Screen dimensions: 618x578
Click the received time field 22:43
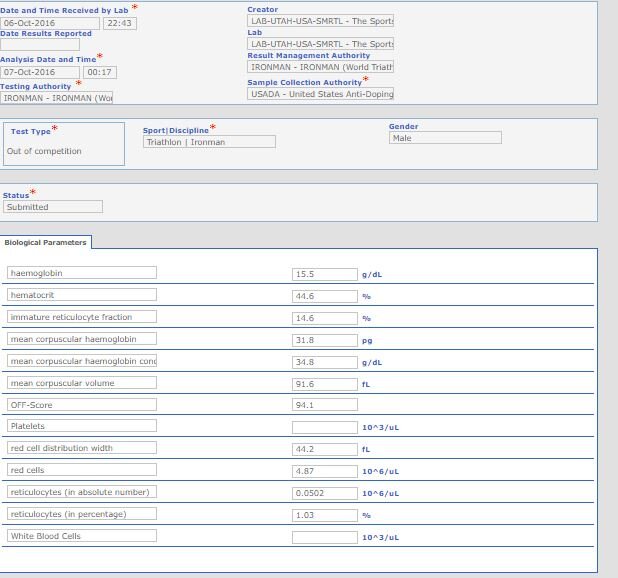coord(120,23)
